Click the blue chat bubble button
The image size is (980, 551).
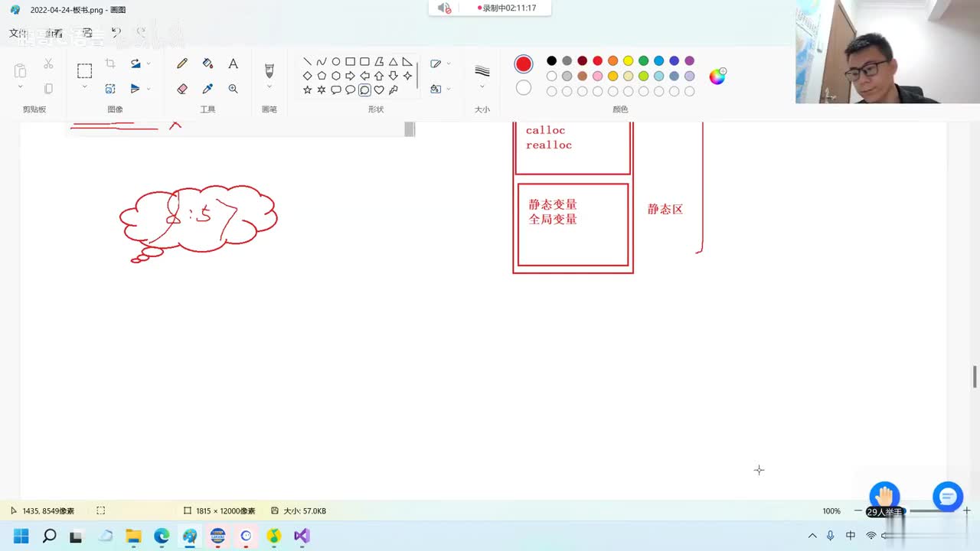coord(947,497)
